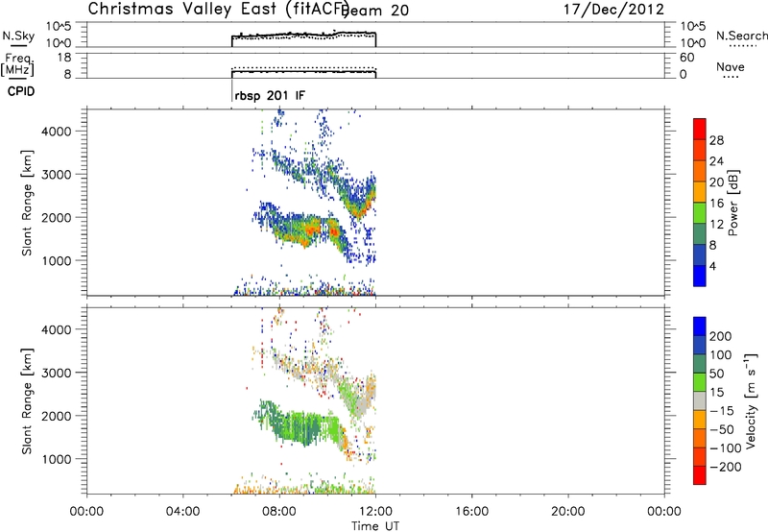Click the '4' label on the Power color bar
Image resolution: width=768 pixels, height=532 pixels.
[712, 266]
